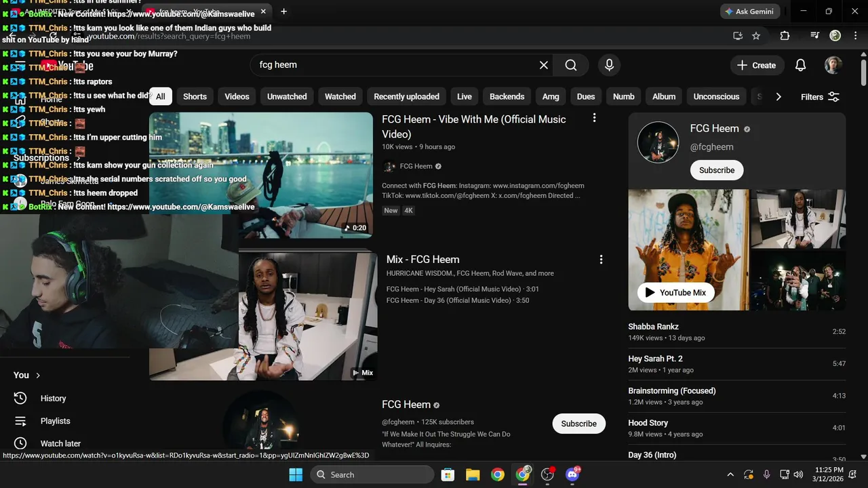Click the Windows taskbar Search box
The width and height of the screenshot is (868, 488).
pyautogui.click(x=372, y=474)
